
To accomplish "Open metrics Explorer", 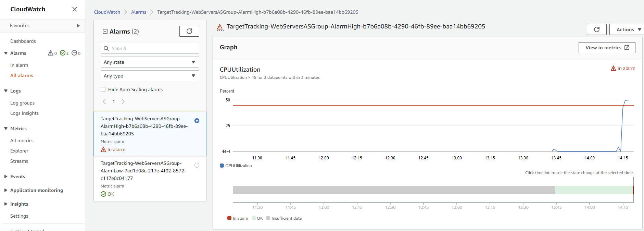I will point(19,151).
